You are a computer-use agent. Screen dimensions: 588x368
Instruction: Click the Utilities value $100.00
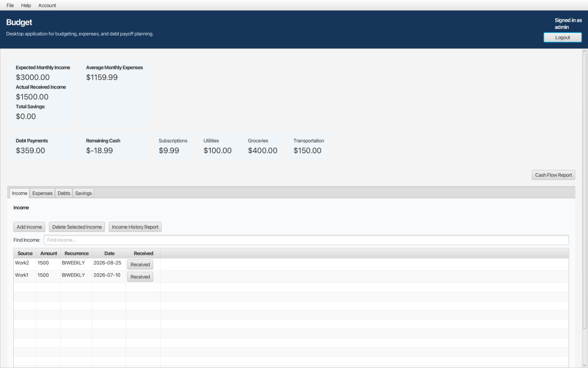217,151
